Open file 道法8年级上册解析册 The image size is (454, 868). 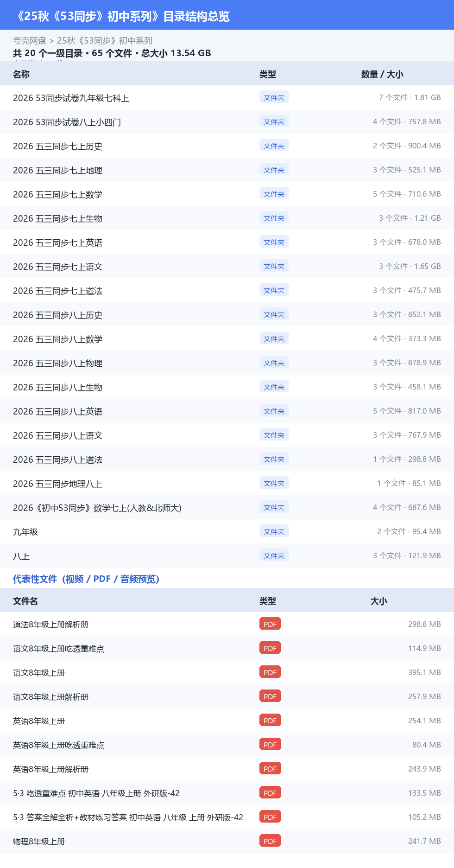coord(50,625)
